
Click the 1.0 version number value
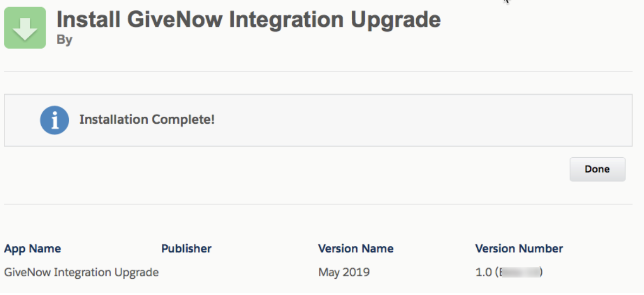pyautogui.click(x=483, y=272)
